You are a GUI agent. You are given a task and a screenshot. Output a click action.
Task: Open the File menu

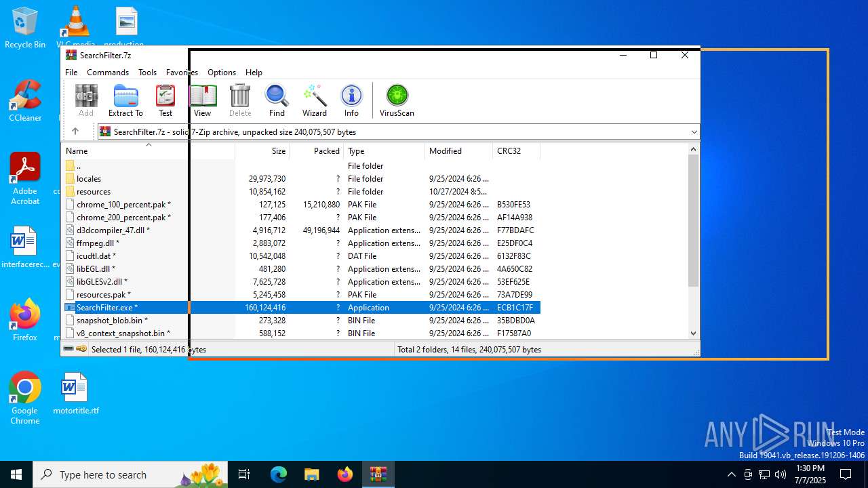(71, 73)
